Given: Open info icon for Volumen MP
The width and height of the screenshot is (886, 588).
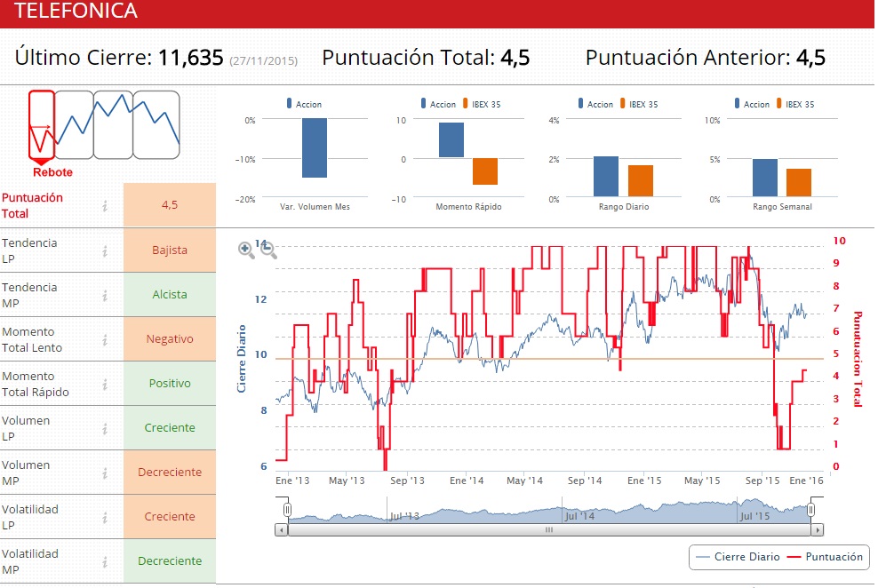Looking at the screenshot, I should coord(105,473).
